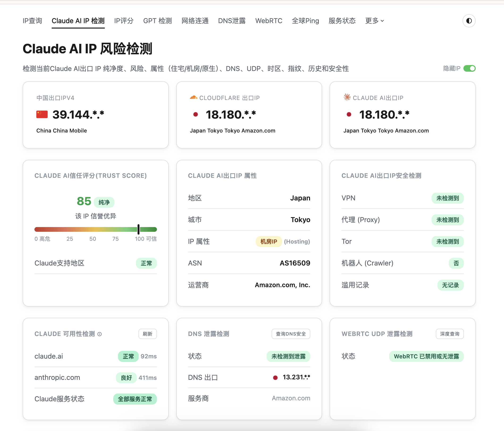
Task: Click the (Hosting) label text
Action: pyautogui.click(x=297, y=241)
